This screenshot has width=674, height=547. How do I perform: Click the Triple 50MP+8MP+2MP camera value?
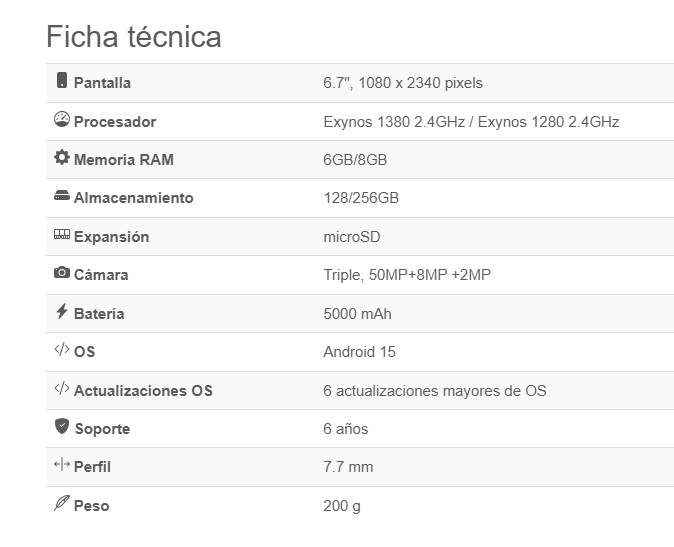click(x=407, y=275)
